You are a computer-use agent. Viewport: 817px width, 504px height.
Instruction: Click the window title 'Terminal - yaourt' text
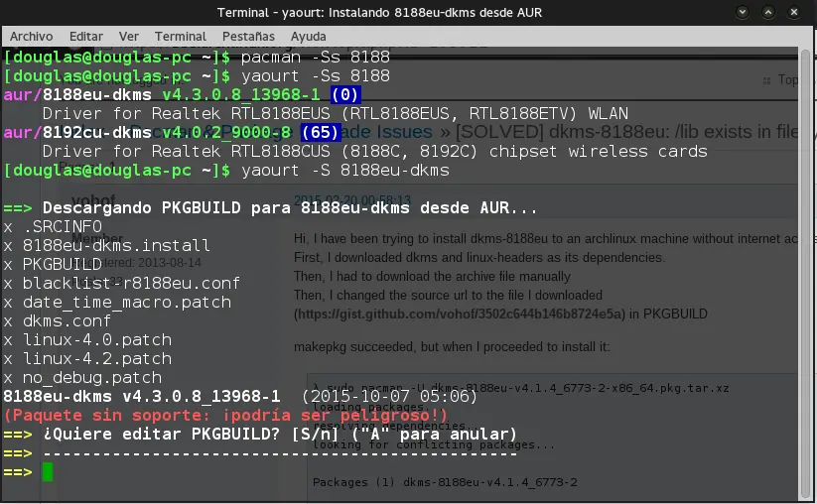point(379,13)
